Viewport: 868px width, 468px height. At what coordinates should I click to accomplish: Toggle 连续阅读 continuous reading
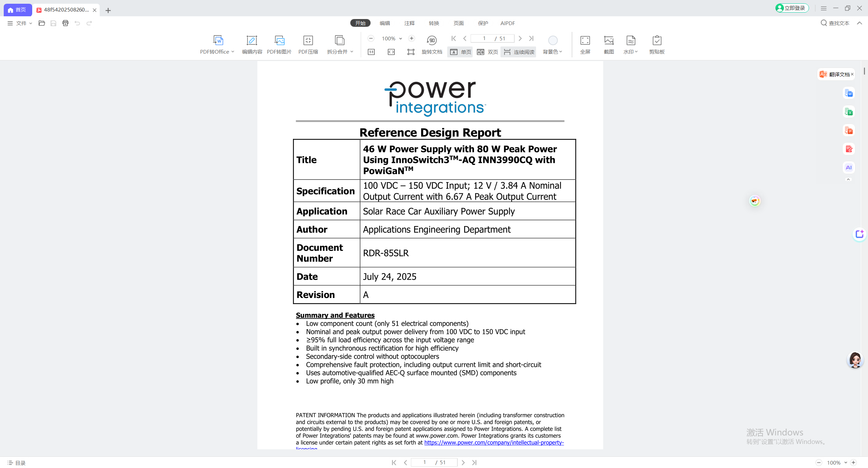click(519, 52)
